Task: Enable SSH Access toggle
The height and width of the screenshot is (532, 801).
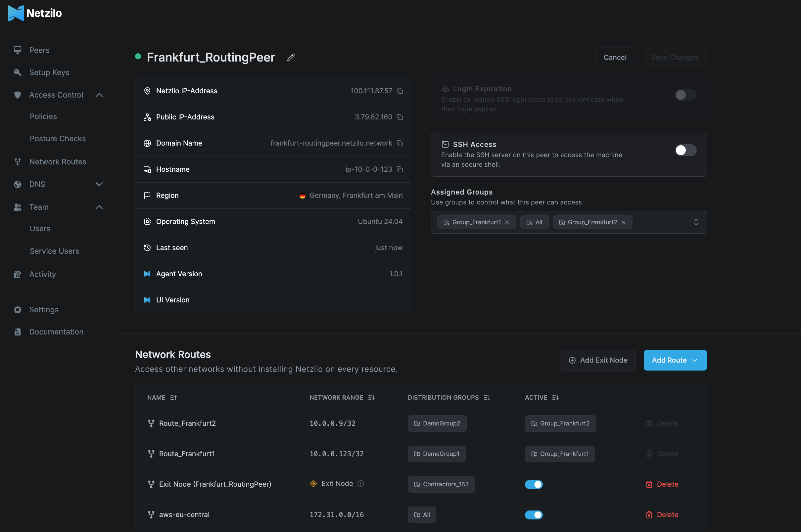Action: pos(685,150)
